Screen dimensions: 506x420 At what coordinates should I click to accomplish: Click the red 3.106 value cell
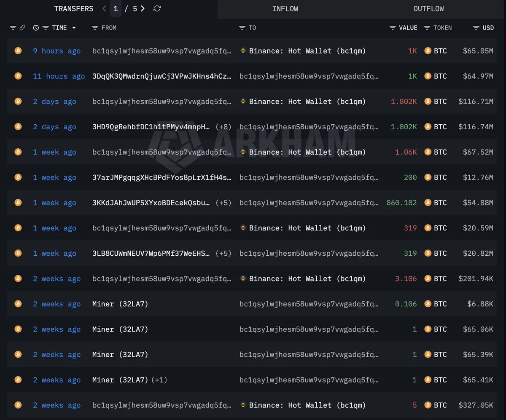tap(406, 278)
